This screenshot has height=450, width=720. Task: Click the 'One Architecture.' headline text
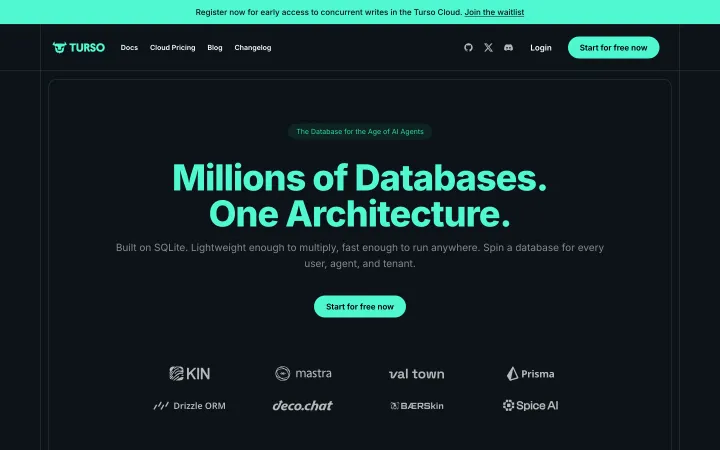[360, 214]
